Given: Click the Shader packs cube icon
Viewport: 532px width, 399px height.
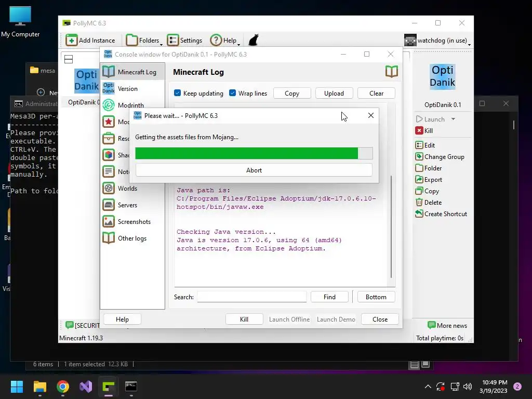Looking at the screenshot, I should click(109, 155).
